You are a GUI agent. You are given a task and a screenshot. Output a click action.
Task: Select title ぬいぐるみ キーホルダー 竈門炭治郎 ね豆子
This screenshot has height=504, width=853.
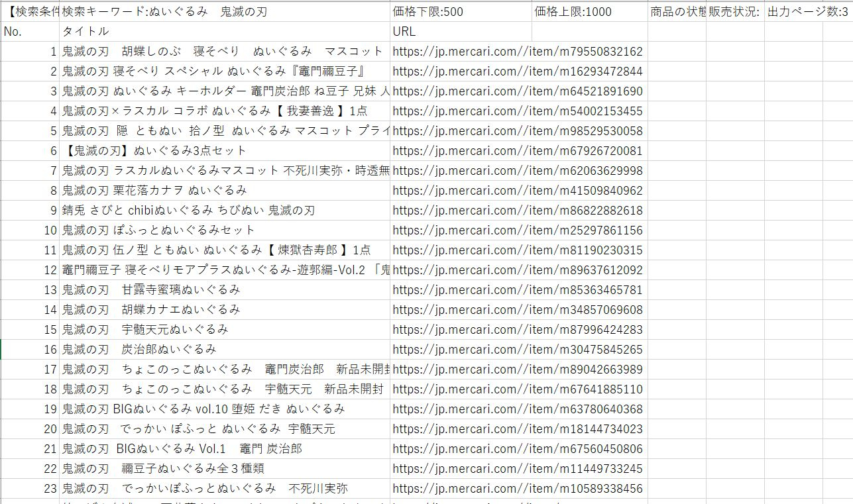225,91
